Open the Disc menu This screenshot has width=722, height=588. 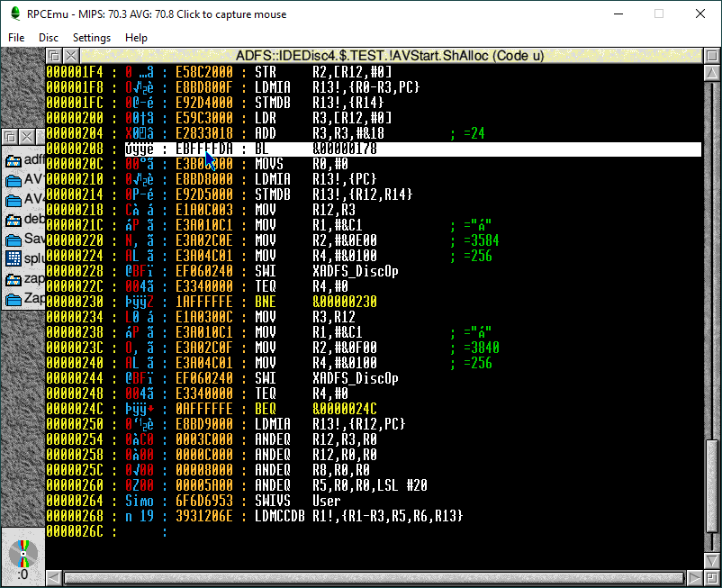[x=49, y=38]
